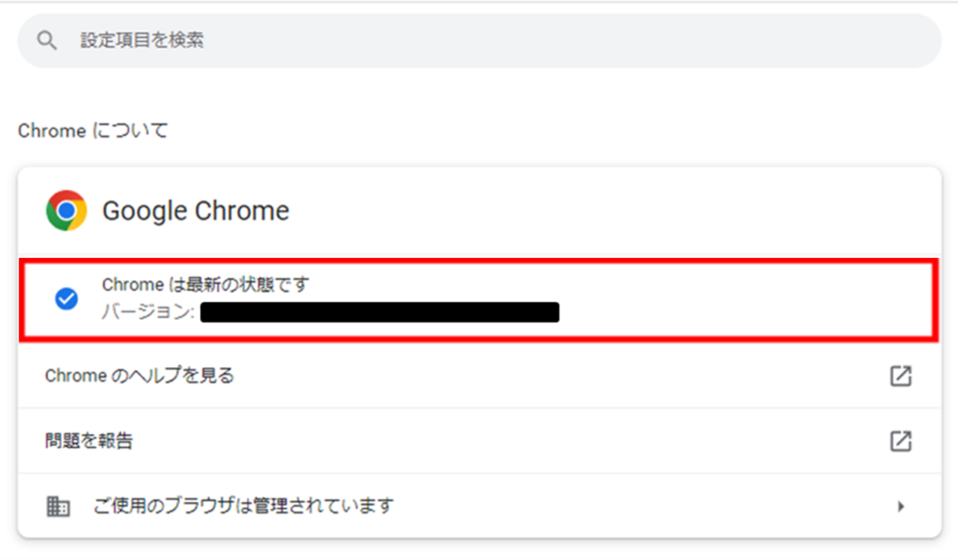Click the external link icon beside 問題を報告
This screenshot has width=958, height=560.
(900, 441)
